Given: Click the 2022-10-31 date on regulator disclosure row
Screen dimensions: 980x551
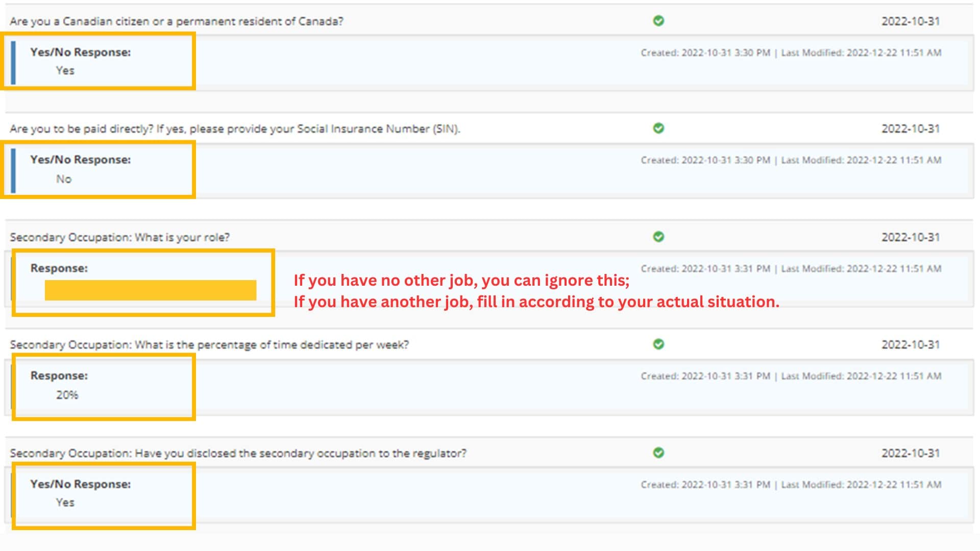Looking at the screenshot, I should pos(910,453).
